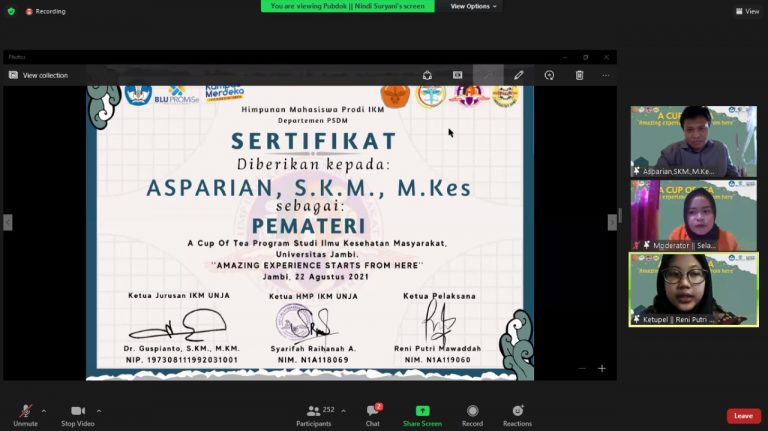The height and width of the screenshot is (431, 768).
Task: Click the Ketua Jurusan IKM UNJA label
Action: coord(179,295)
